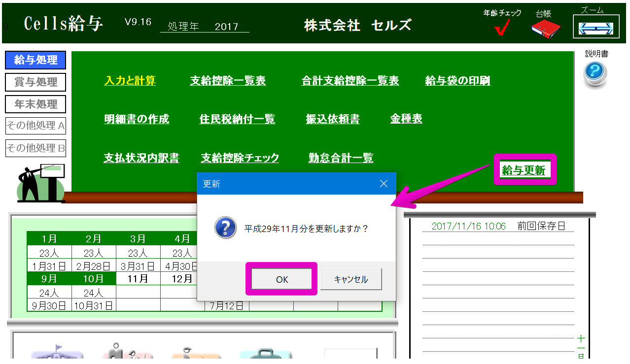Open the red 台帳 binder icon
Screen dimensions: 630x364
coord(546,29)
